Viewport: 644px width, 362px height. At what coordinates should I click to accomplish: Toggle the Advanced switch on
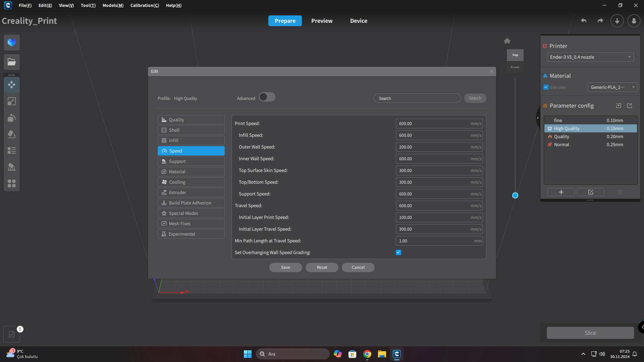(267, 97)
